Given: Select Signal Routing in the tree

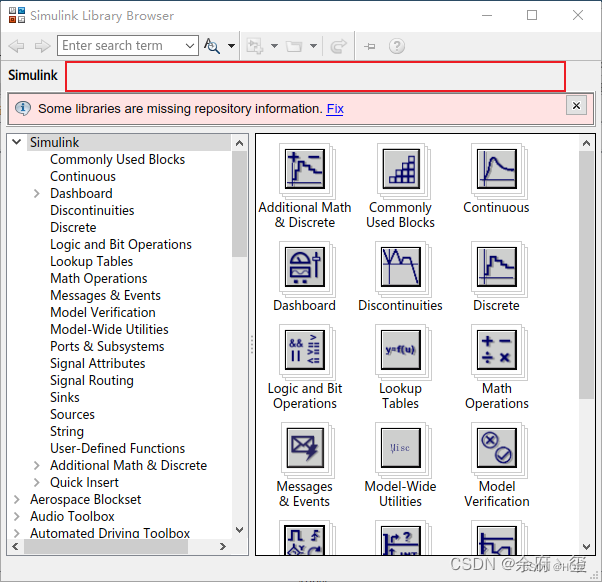Looking at the screenshot, I should [92, 380].
